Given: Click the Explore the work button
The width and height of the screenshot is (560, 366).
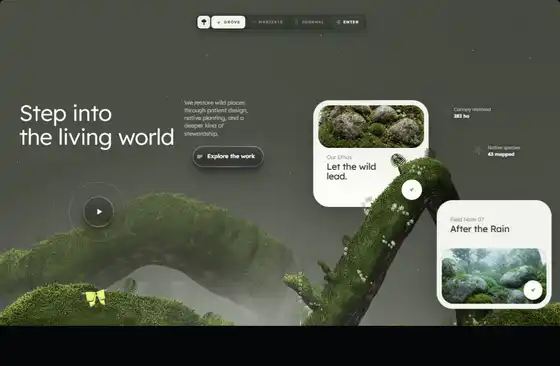Looking at the screenshot, I should point(228,156).
